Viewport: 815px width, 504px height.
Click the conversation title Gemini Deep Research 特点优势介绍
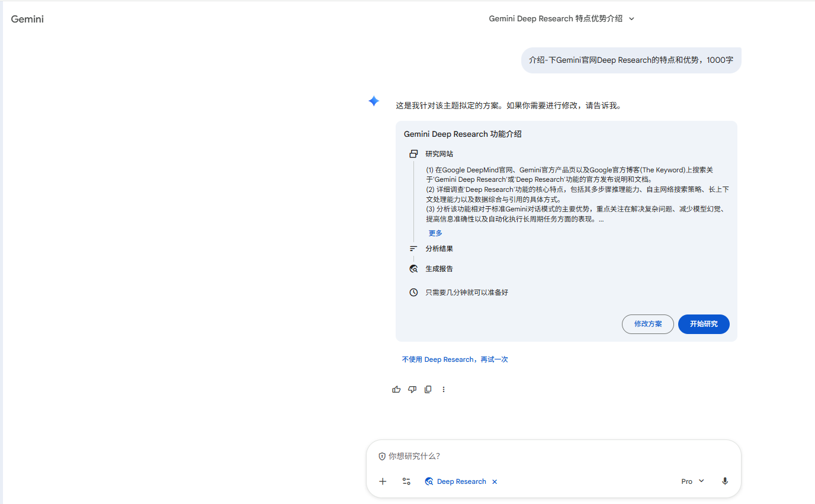556,19
